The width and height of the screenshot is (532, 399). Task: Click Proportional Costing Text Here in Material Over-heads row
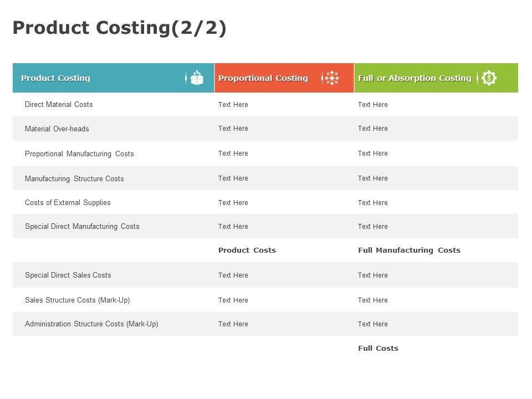pos(233,128)
